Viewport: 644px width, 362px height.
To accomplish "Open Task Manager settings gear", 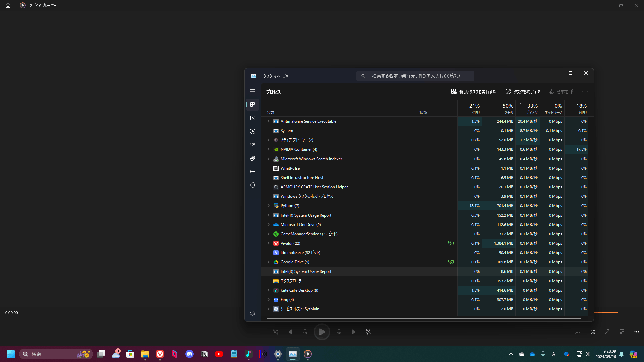I will click(x=253, y=313).
